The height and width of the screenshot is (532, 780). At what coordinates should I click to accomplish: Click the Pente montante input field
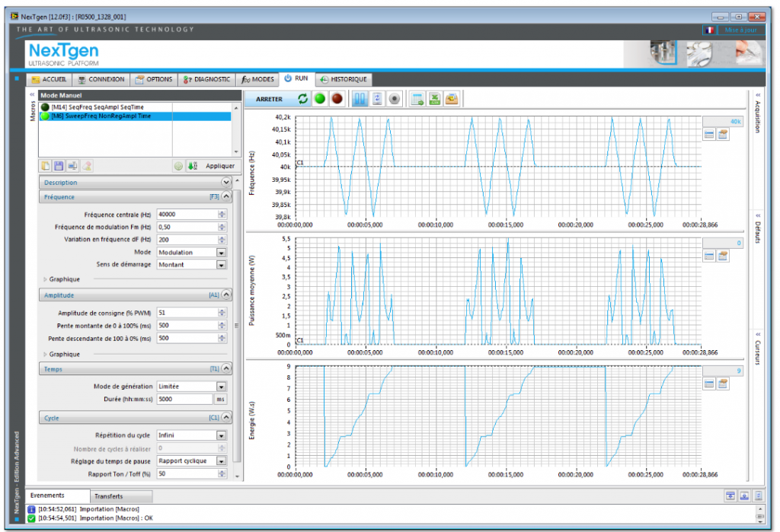[x=187, y=326]
